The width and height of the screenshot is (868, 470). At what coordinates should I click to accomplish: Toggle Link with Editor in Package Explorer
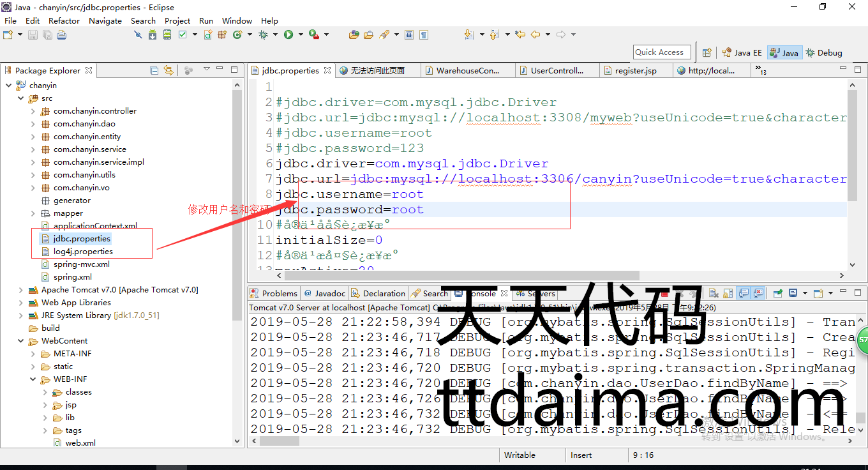tap(168, 70)
